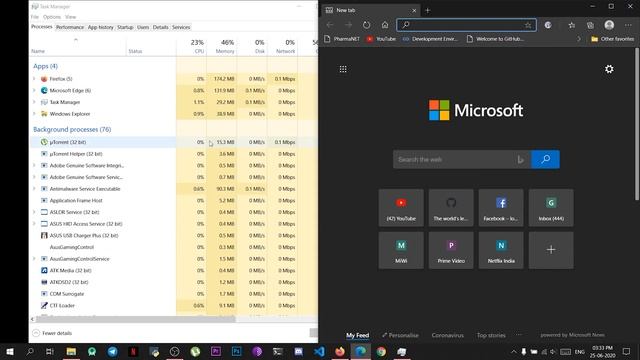640x360 pixels.
Task: Click the back arrow in Edge
Action: point(330,25)
